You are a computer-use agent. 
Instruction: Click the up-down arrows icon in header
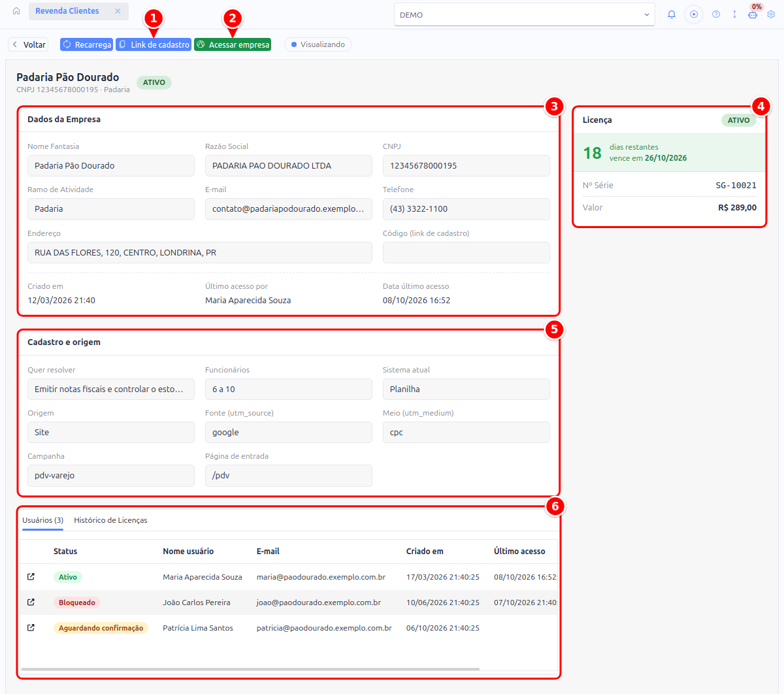click(734, 14)
